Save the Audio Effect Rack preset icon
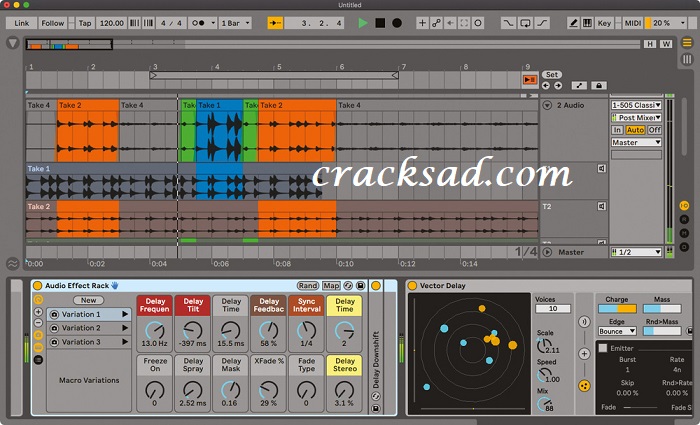 click(360, 286)
